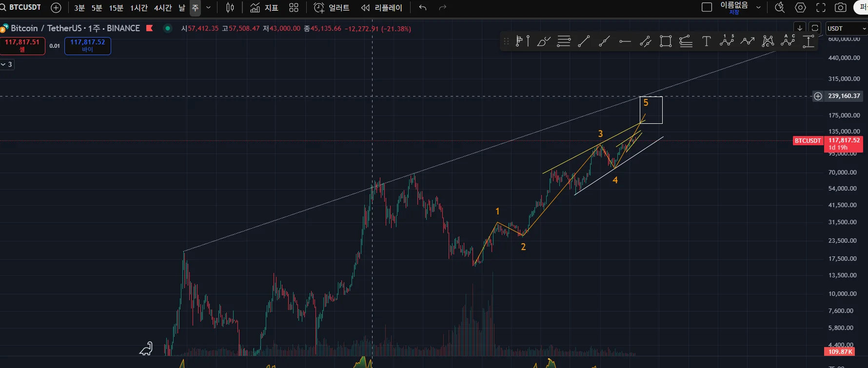Pick the Text drawing tool
Screen dimensions: 868x368
[706, 41]
